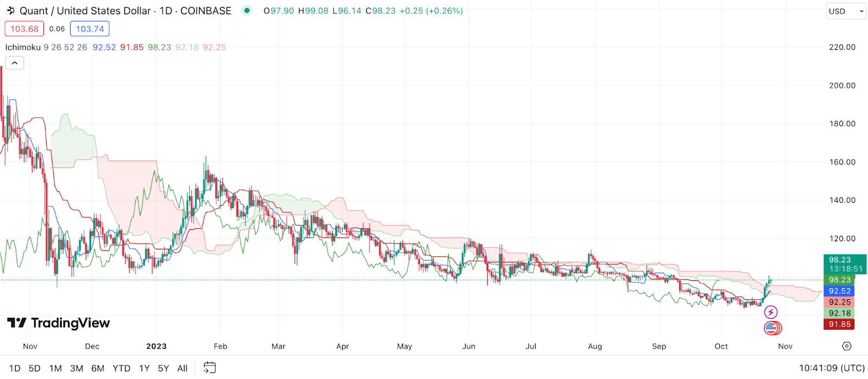Click the 2023 label on time axis

[156, 346]
